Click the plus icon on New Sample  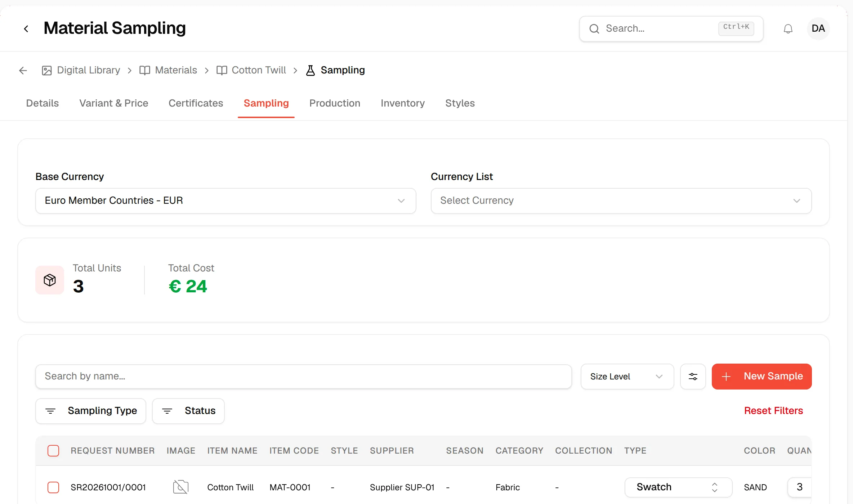pyautogui.click(x=726, y=377)
